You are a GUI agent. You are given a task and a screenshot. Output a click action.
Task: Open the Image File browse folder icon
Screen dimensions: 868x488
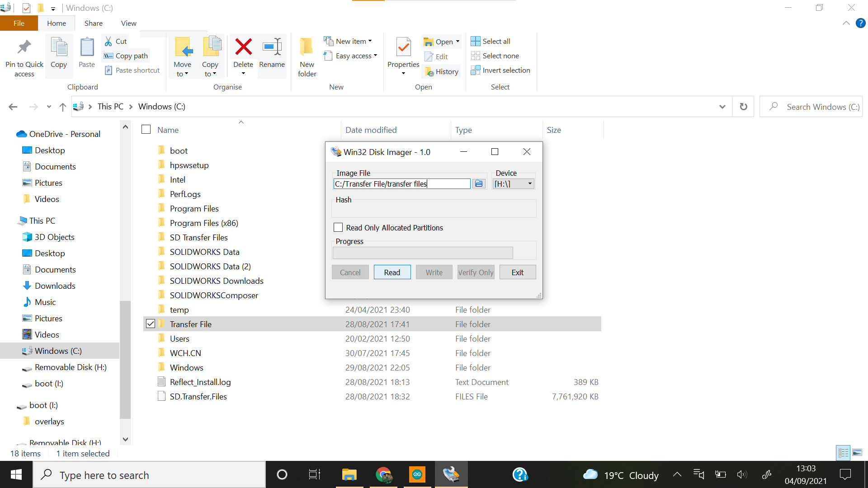[479, 183]
